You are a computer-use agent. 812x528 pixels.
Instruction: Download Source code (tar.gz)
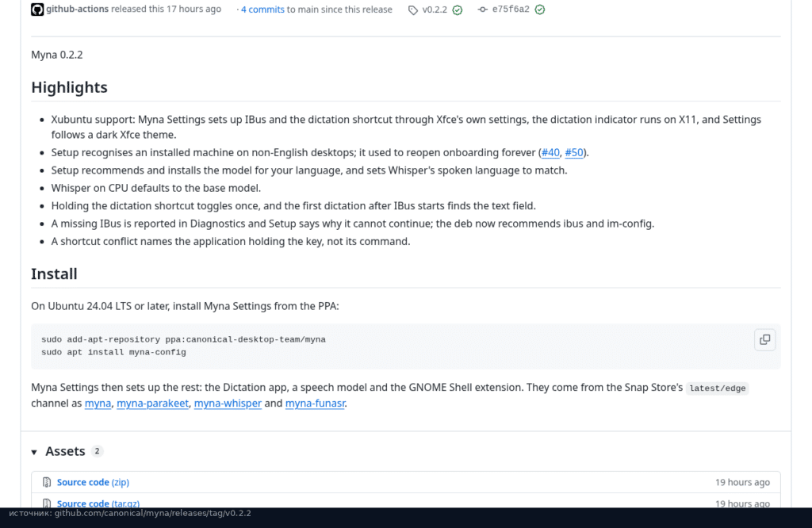tap(98, 503)
